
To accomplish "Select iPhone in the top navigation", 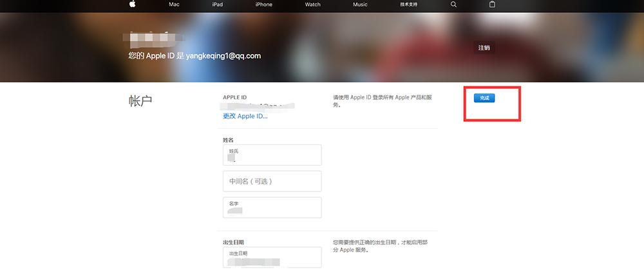I will click(x=263, y=5).
